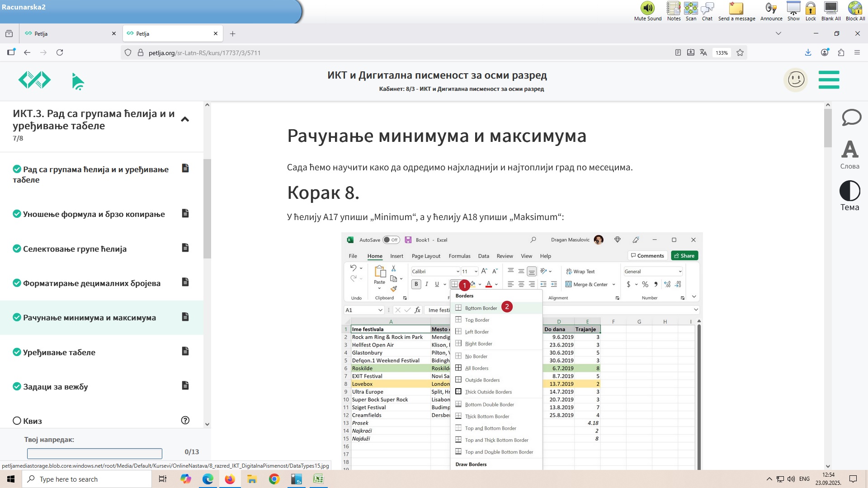Bookmark this page with star icon

click(x=740, y=52)
